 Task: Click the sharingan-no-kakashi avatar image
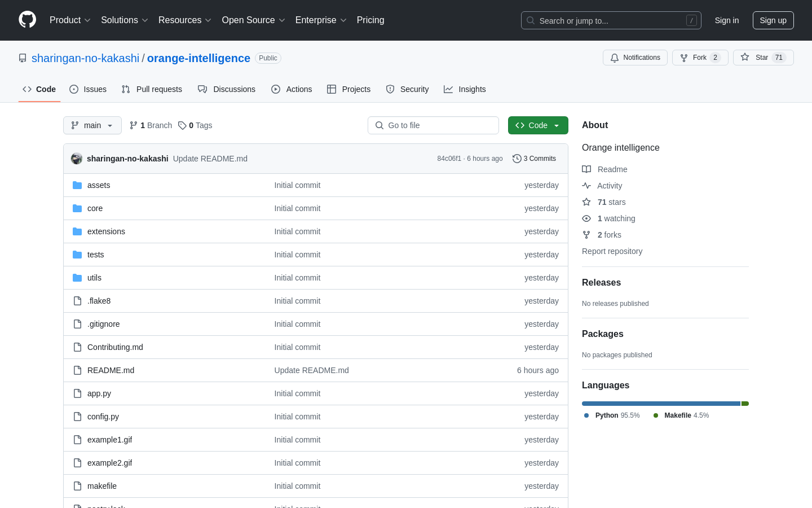(x=77, y=159)
